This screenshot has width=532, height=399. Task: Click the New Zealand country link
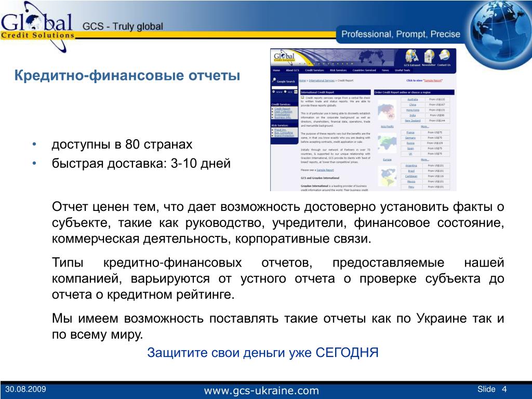click(x=413, y=121)
